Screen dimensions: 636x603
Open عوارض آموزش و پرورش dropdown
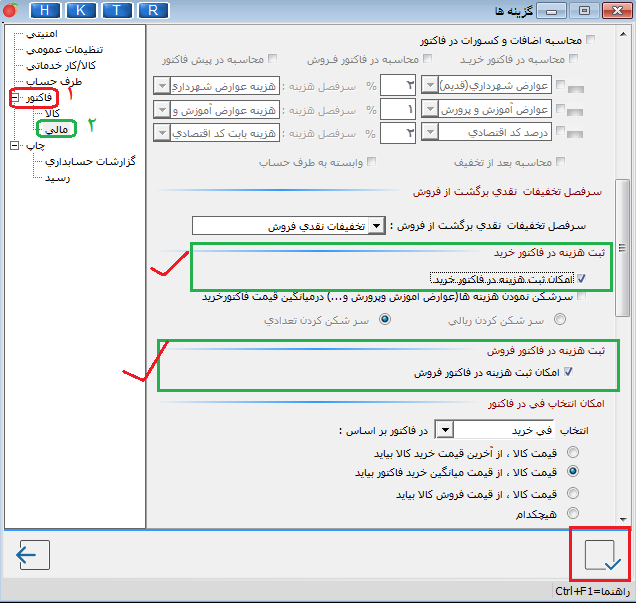pos(430,109)
